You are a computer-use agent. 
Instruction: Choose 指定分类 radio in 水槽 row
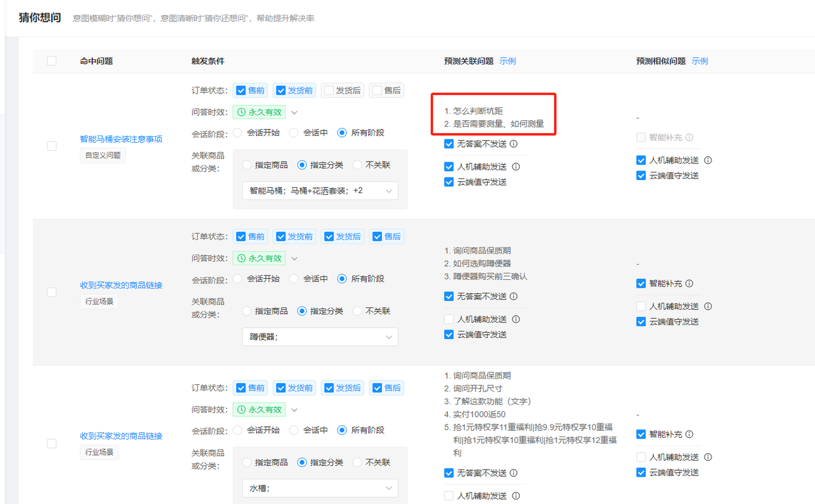tap(302, 463)
